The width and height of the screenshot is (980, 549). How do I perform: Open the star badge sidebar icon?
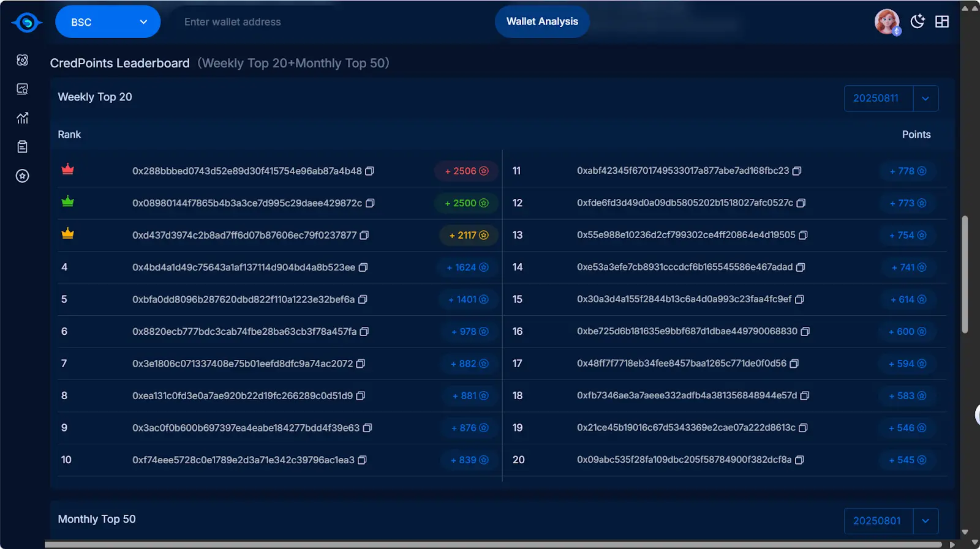coord(23,176)
